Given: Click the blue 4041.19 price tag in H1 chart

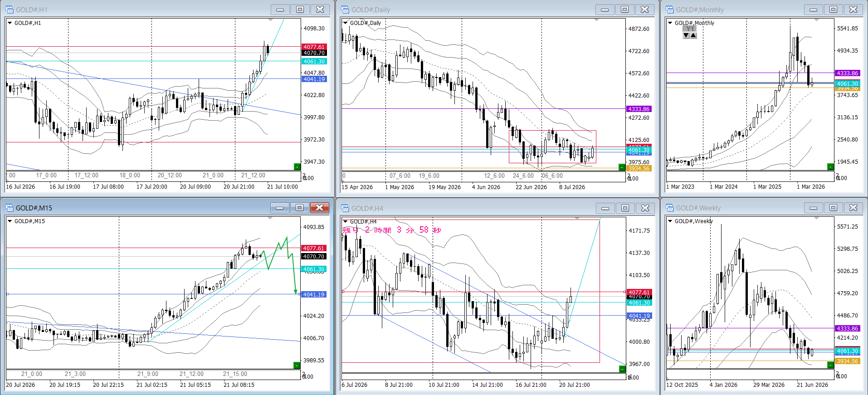Looking at the screenshot, I should [x=314, y=79].
